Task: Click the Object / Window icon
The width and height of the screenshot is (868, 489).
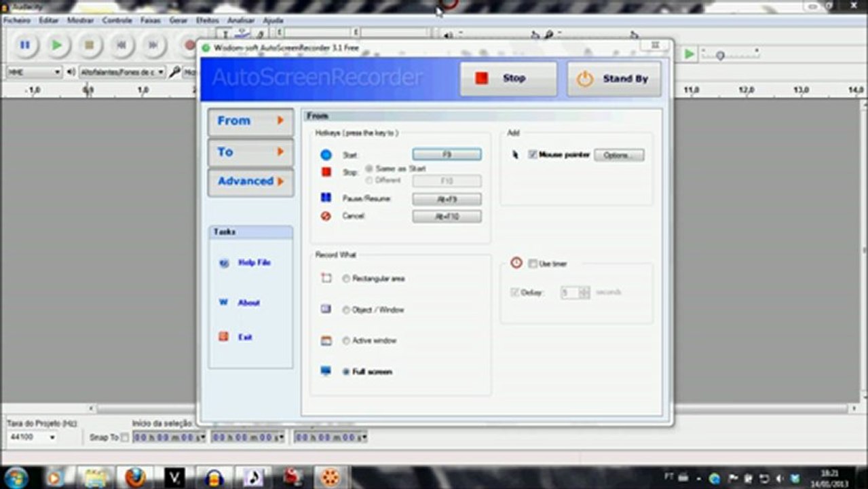Action: coord(326,309)
